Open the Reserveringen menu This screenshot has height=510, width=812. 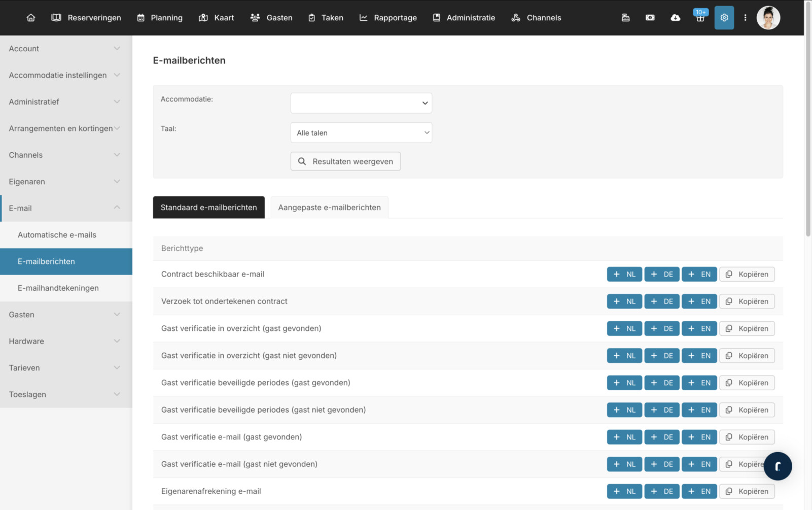pos(86,18)
